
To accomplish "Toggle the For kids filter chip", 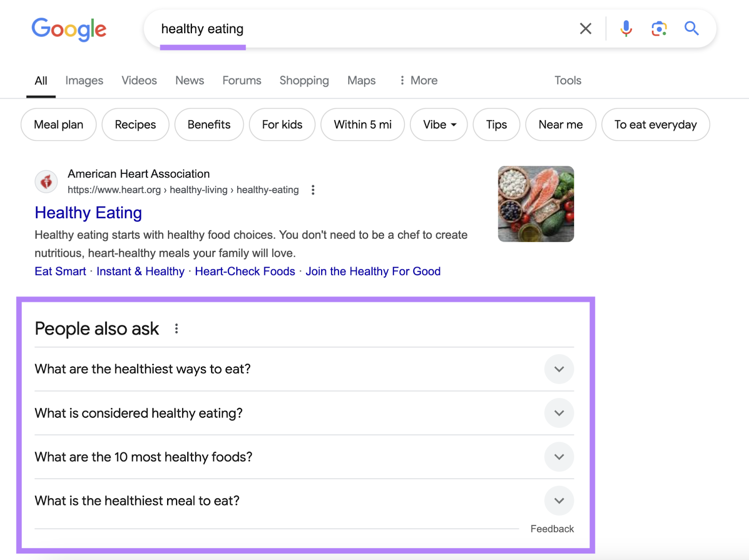I will (x=282, y=125).
